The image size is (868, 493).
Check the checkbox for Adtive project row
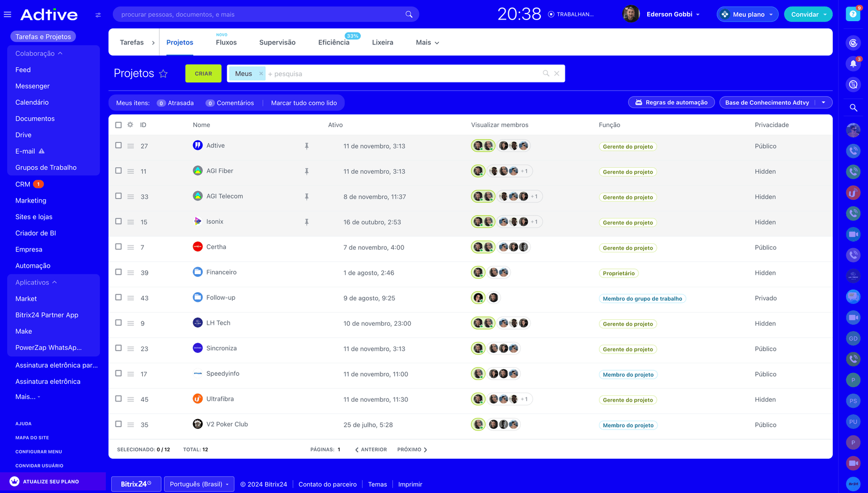118,146
